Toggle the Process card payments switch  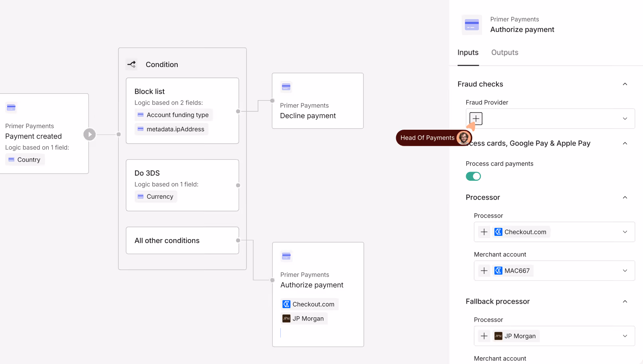[x=473, y=176]
